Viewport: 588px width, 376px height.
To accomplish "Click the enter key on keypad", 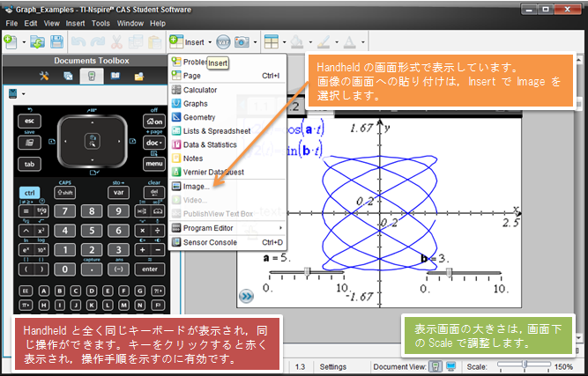I will (x=150, y=269).
